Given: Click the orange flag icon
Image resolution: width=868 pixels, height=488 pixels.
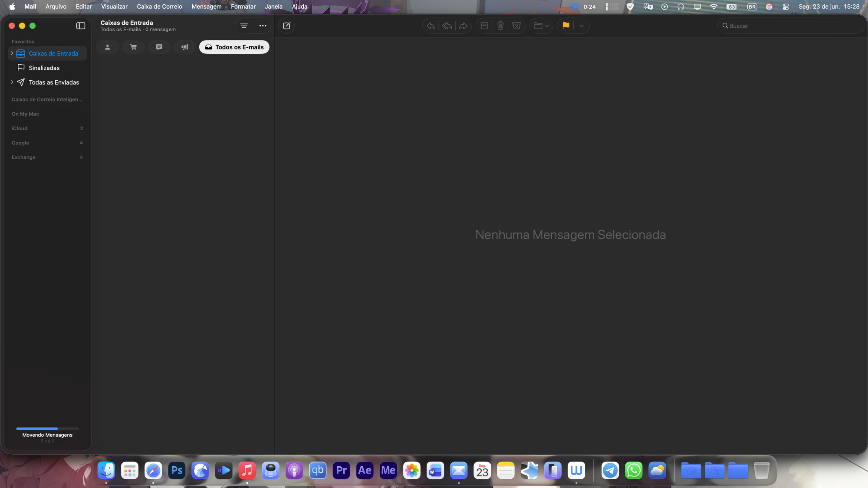Looking at the screenshot, I should 566,26.
